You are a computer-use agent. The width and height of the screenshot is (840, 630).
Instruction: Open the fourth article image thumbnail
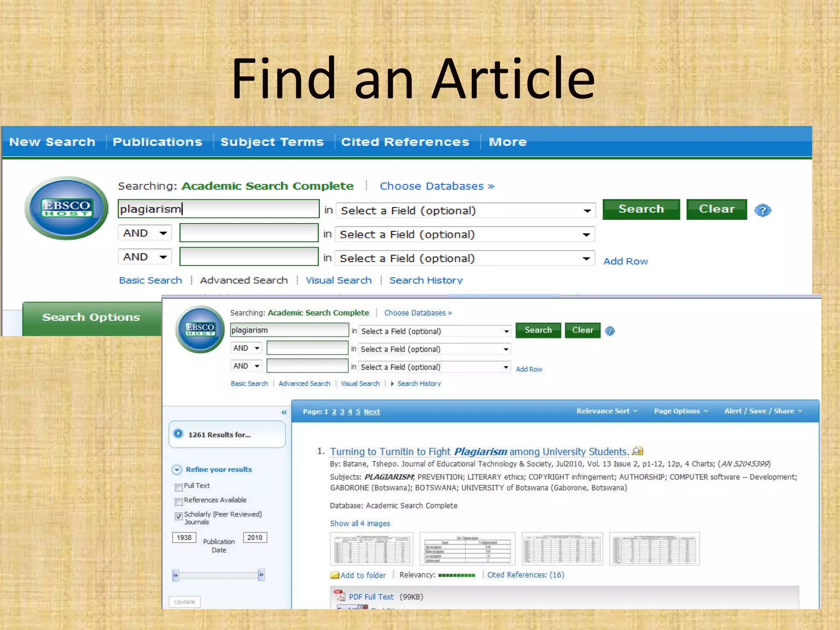(654, 549)
